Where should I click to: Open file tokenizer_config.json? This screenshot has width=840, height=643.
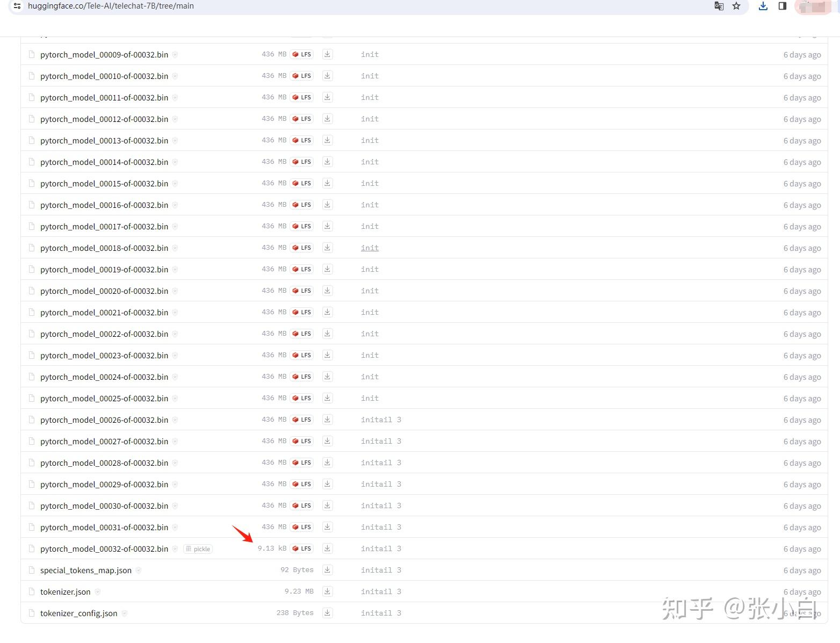(79, 613)
